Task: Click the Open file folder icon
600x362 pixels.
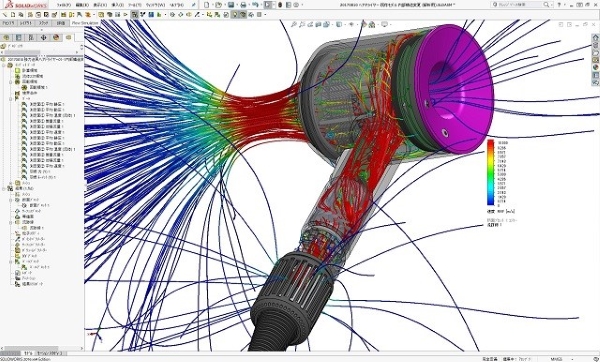Action: [x=218, y=5]
